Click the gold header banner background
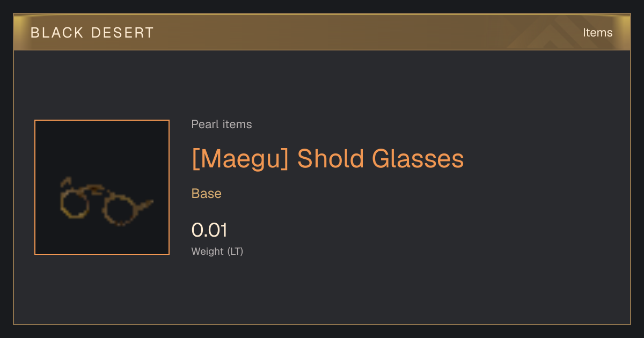Image resolution: width=644 pixels, height=338 pixels. click(322, 32)
